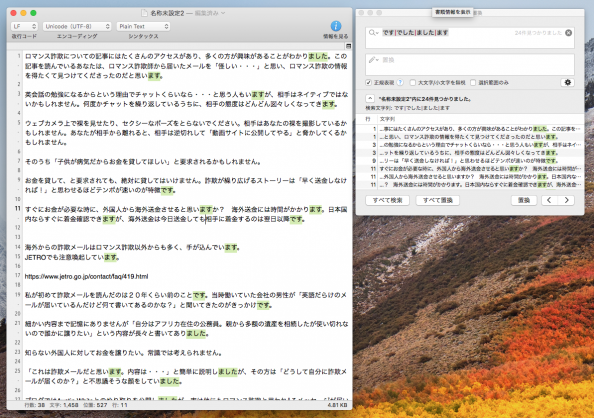Click line そのうち「子供が病気だから in editor
Viewport: 594px width, 418px height.
coord(143,161)
